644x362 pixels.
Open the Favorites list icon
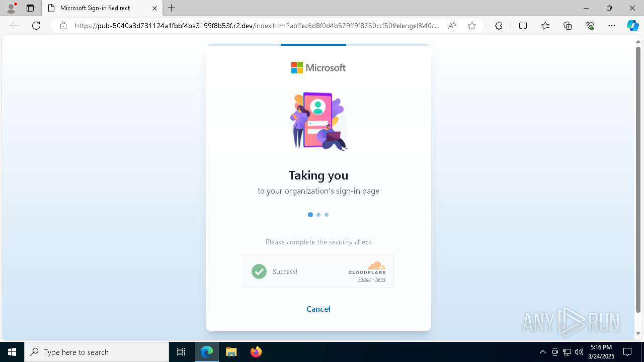(545, 26)
